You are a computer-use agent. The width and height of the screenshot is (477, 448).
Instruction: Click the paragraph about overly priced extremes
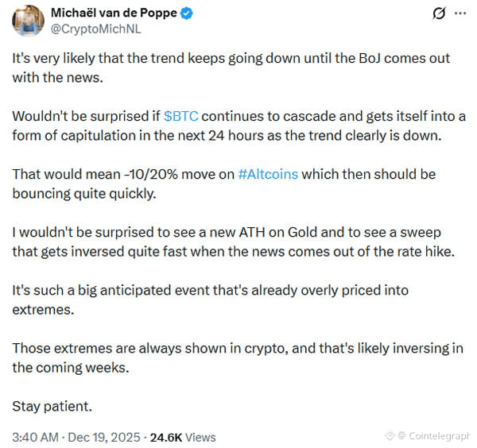point(210,300)
